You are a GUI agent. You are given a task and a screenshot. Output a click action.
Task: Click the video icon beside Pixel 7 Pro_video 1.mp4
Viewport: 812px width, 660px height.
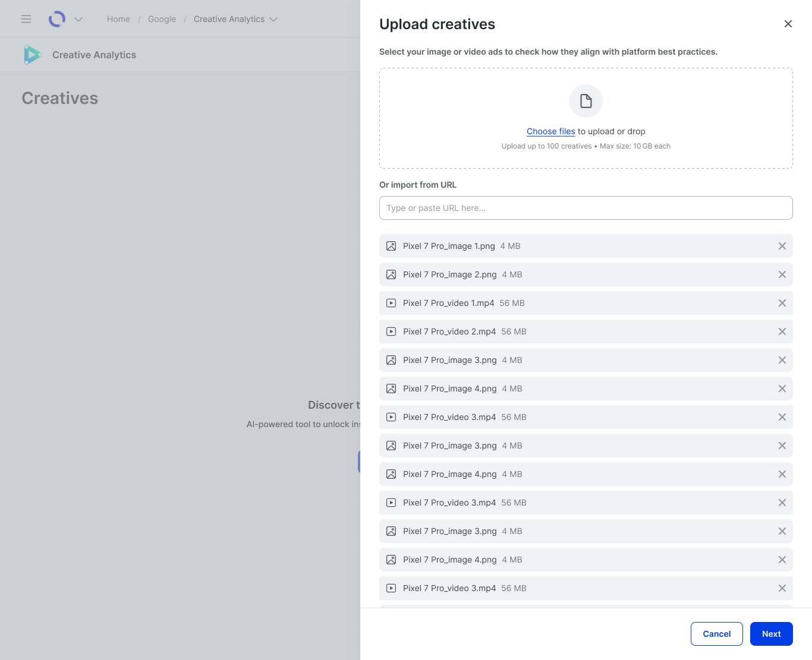tap(391, 303)
